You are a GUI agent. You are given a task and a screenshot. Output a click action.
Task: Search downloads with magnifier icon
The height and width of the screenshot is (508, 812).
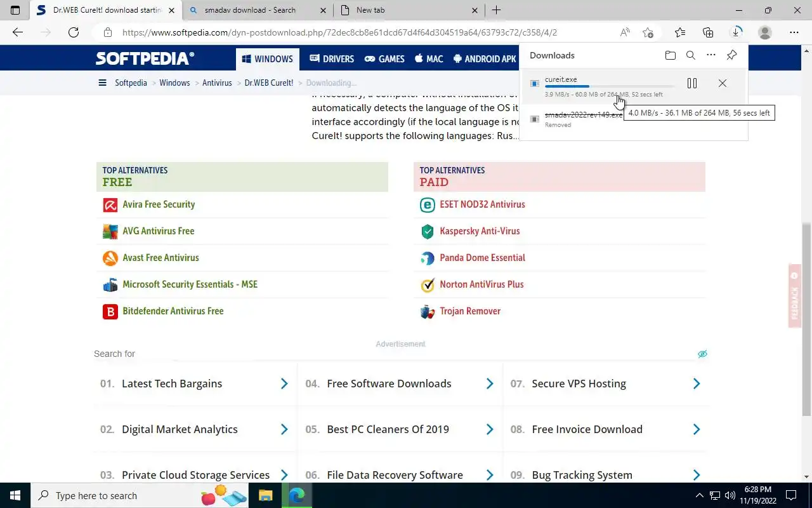coord(691,55)
